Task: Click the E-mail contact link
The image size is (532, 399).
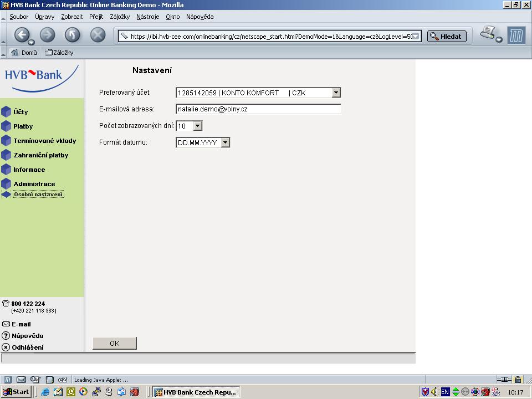Action: pos(21,324)
